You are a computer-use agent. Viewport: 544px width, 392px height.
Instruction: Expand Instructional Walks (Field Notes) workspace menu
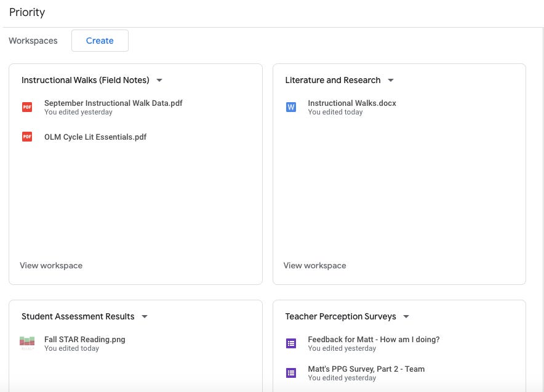click(x=159, y=80)
